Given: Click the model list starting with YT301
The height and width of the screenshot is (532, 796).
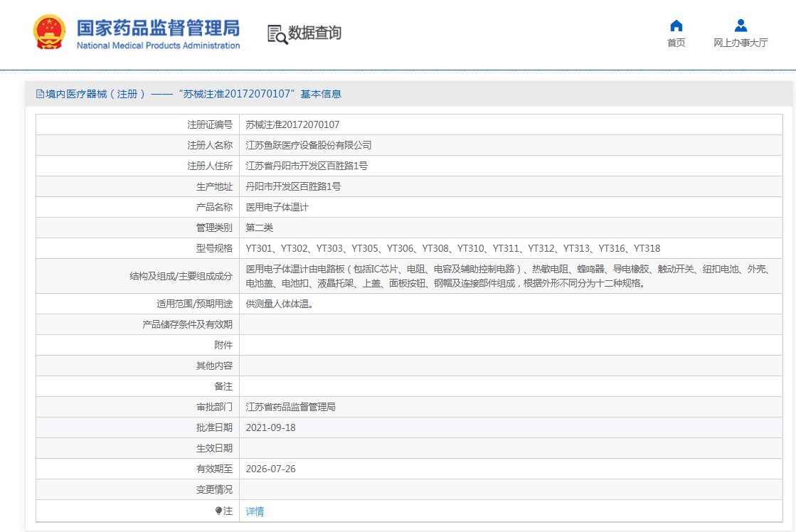Looking at the screenshot, I should [x=452, y=248].
